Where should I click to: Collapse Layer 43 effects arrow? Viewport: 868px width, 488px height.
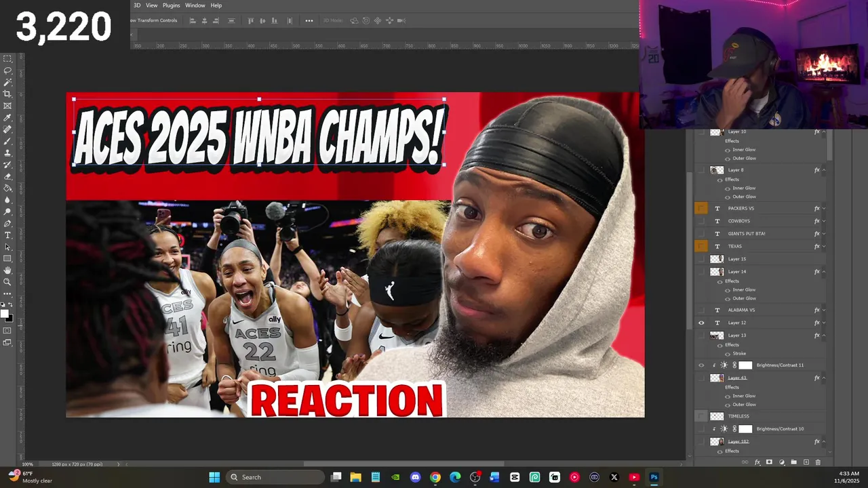[824, 378]
